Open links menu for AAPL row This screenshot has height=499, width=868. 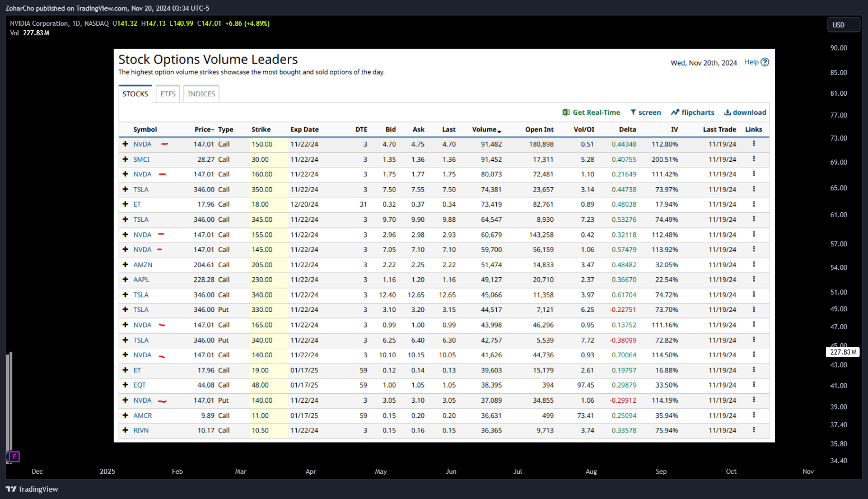tap(754, 279)
